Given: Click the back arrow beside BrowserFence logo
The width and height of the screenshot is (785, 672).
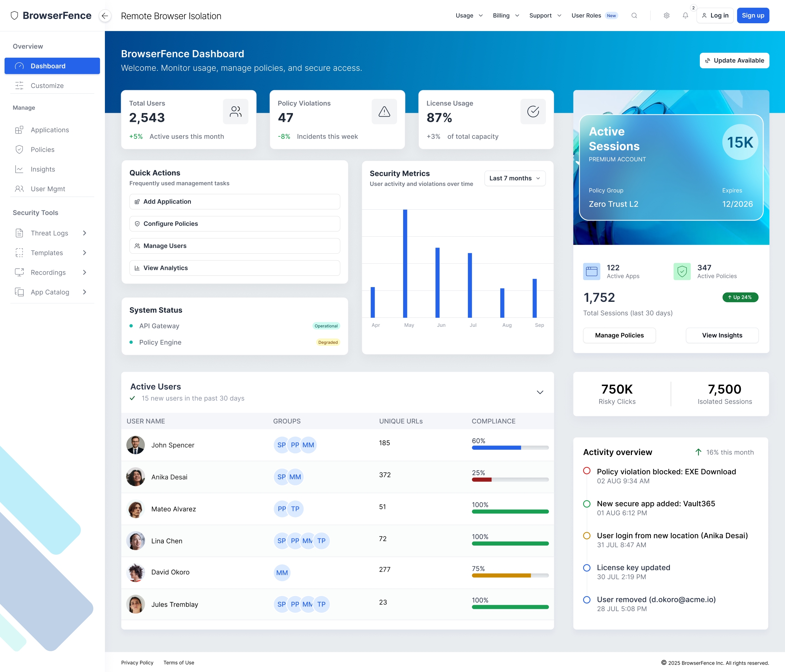Looking at the screenshot, I should [x=105, y=15].
